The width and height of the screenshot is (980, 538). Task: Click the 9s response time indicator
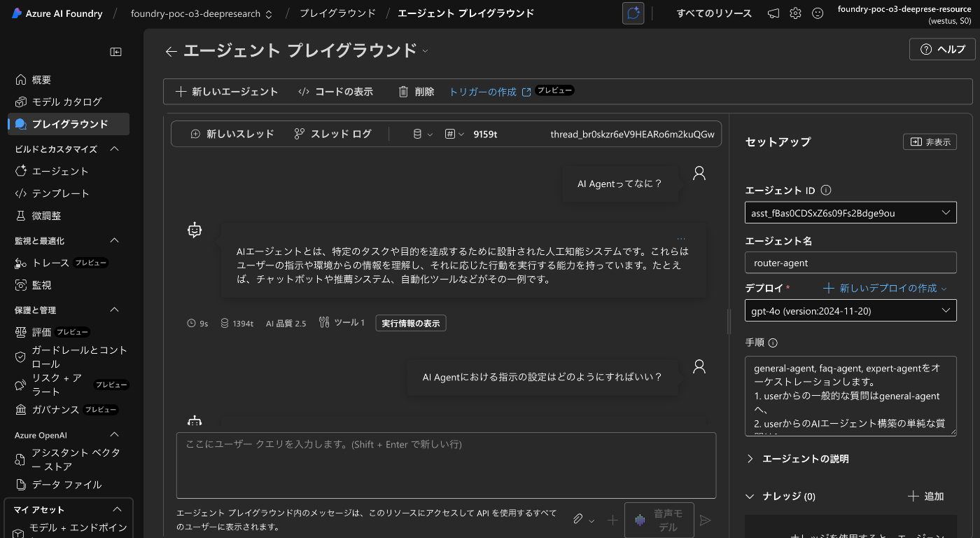(198, 323)
